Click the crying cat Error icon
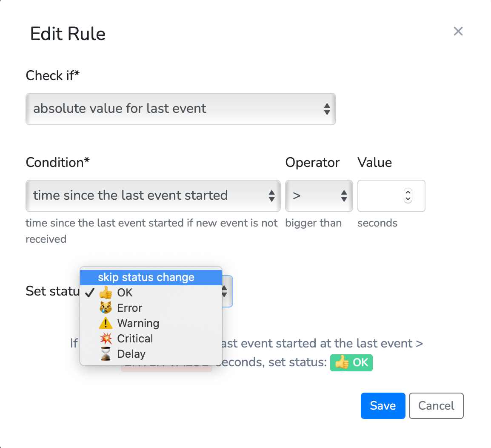Screen dimensions: 491x448 [x=106, y=308]
